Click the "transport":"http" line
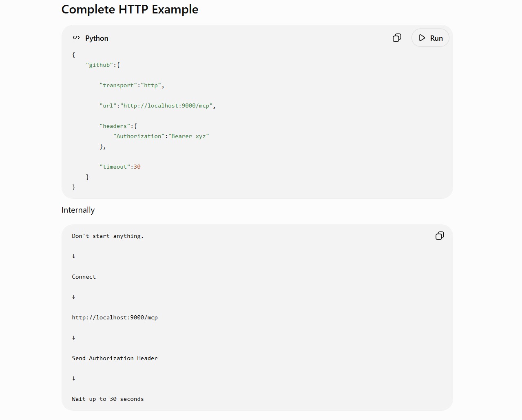The image size is (522, 420). click(132, 85)
